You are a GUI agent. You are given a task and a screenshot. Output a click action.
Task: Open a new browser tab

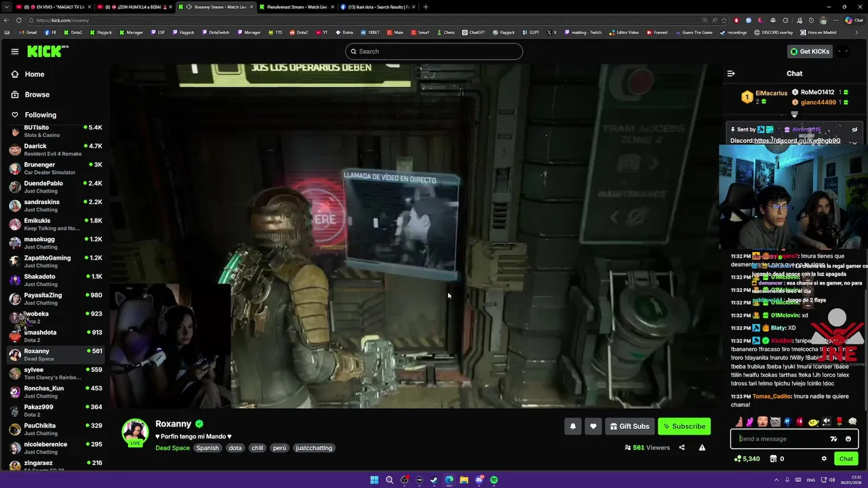(425, 7)
